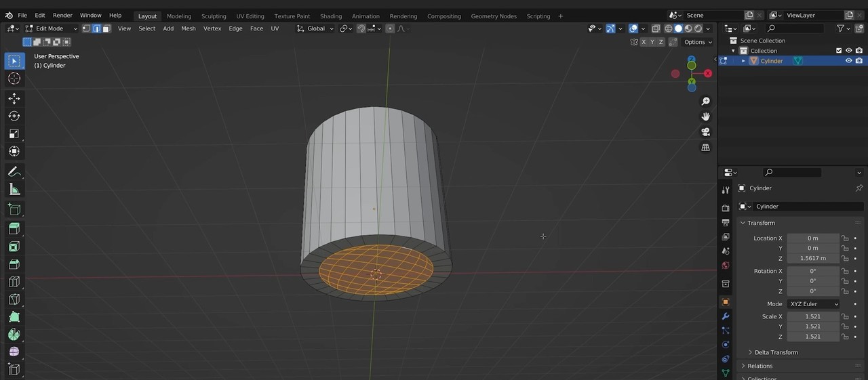The height and width of the screenshot is (380, 868).
Task: Activate the Extrude Region tool
Action: [14, 229]
